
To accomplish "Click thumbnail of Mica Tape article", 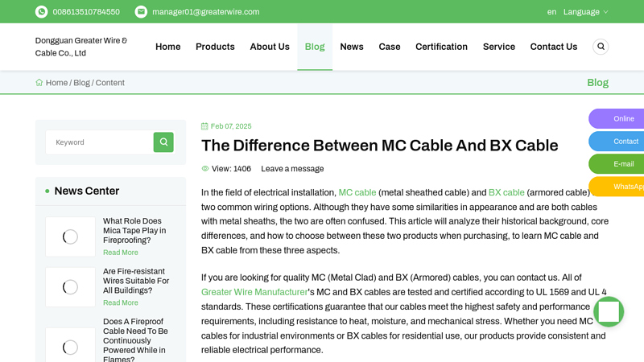I will pos(70,237).
